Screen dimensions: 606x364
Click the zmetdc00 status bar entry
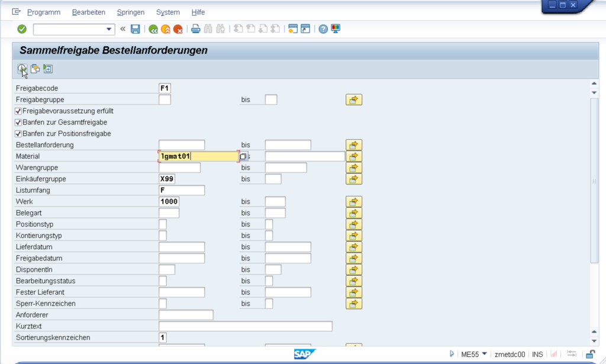point(510,355)
